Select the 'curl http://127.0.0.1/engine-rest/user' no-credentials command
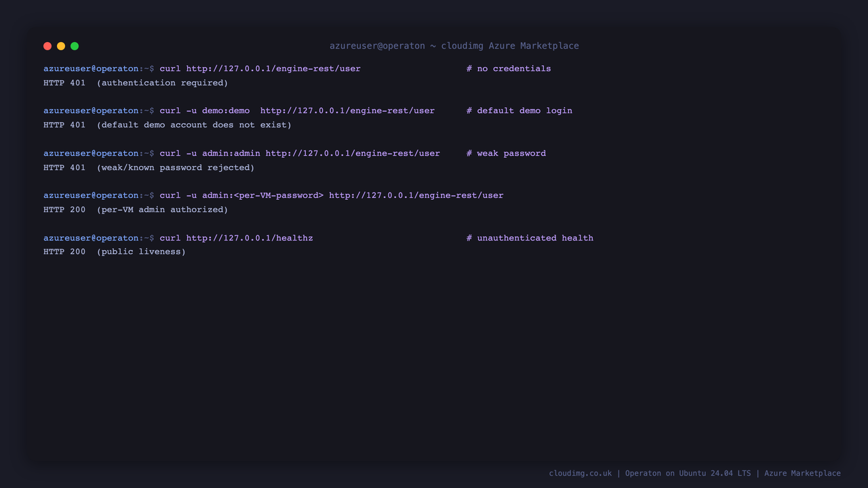The image size is (868, 488). (x=260, y=68)
